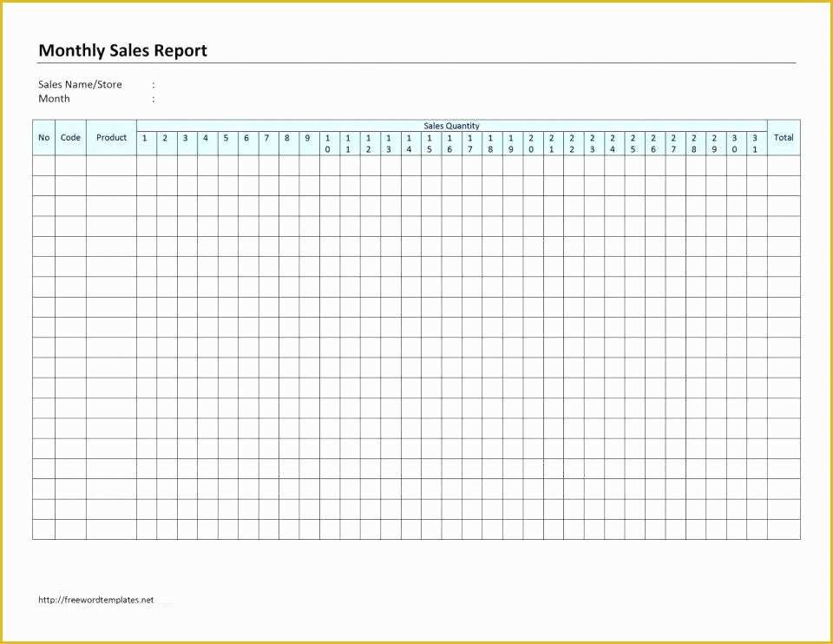Click the Monthly Sales Report title
The width and height of the screenshot is (833, 644).
coord(122,50)
